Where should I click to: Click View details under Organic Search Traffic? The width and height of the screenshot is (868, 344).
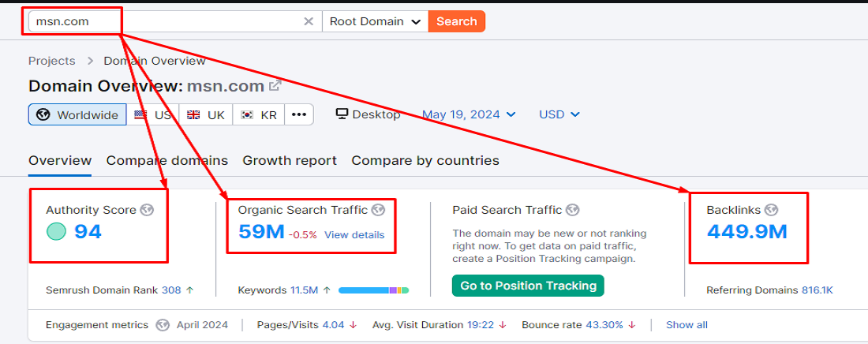pos(354,235)
